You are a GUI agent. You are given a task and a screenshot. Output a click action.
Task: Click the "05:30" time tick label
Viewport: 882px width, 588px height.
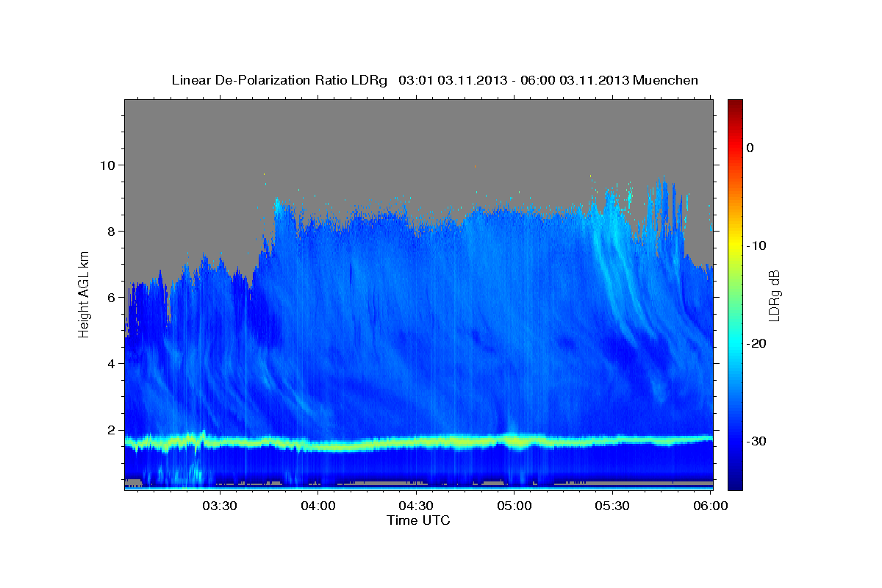pos(612,506)
